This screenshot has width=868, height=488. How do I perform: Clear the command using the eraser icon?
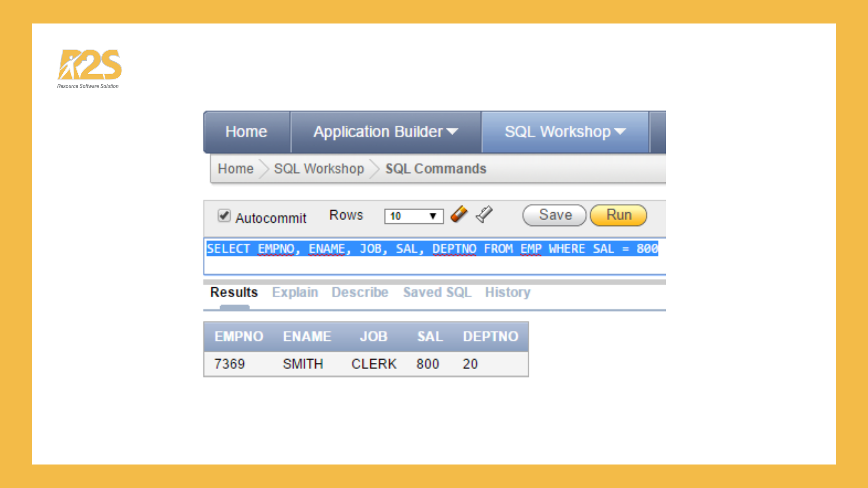point(459,215)
